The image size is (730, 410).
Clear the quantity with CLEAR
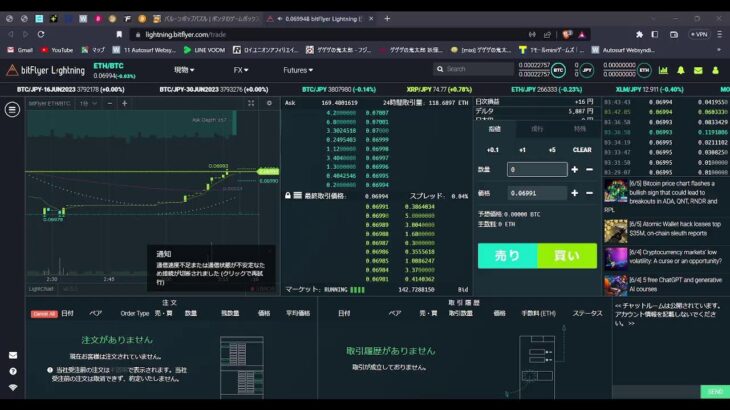582,150
